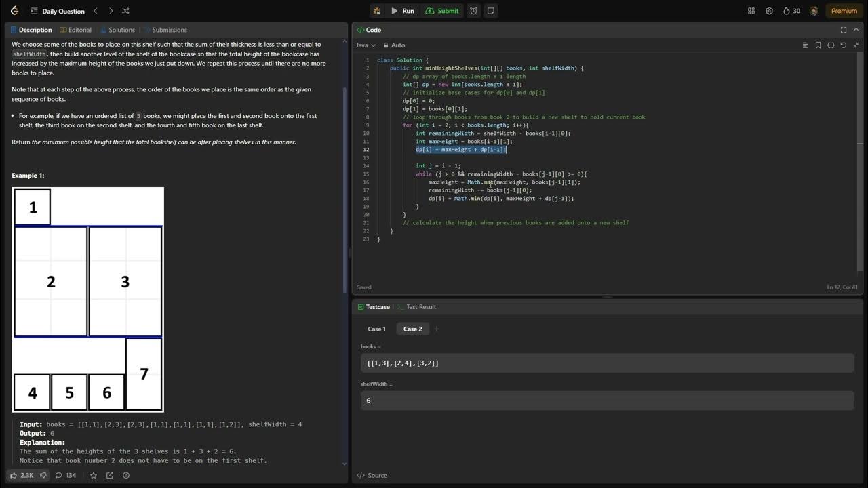Open the notes sticky icon
868x488 pixels.
pyautogui.click(x=490, y=11)
